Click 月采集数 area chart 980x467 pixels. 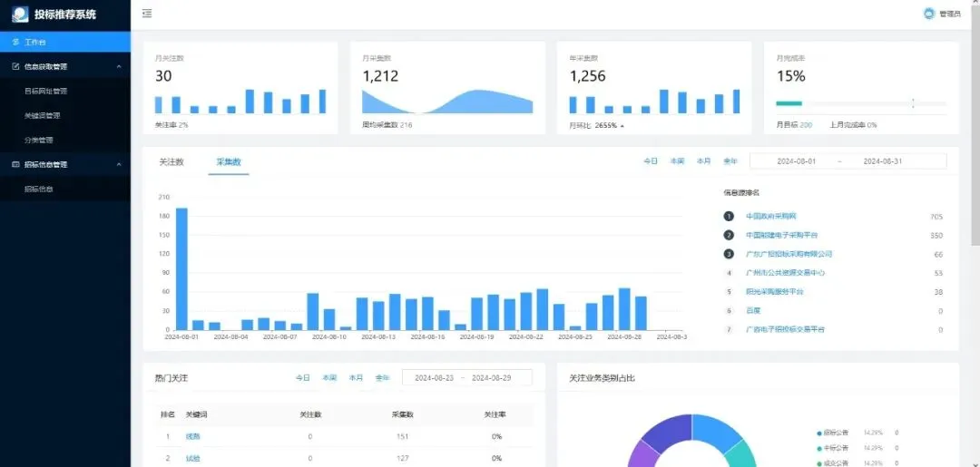pos(447,102)
